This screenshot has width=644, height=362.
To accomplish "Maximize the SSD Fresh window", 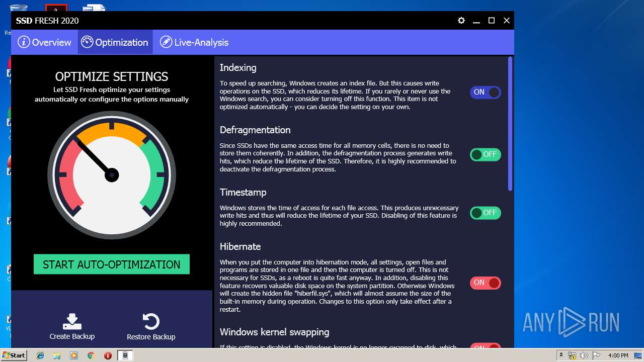I will click(x=492, y=21).
